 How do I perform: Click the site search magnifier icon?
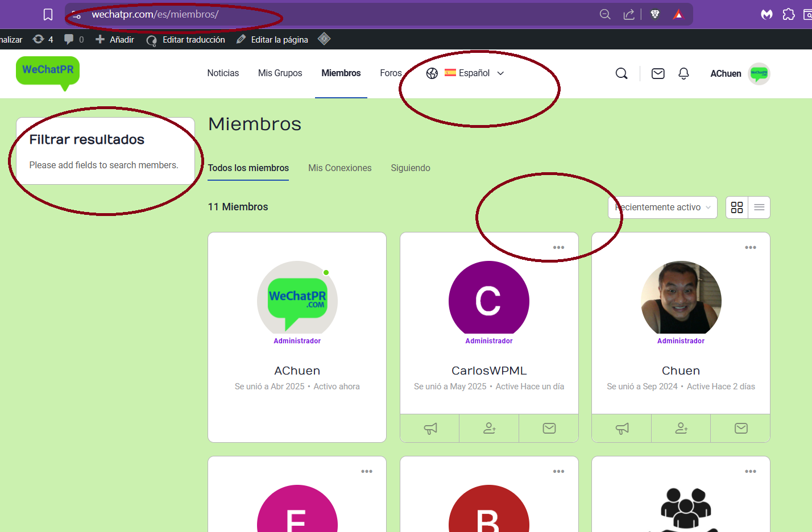coord(622,73)
